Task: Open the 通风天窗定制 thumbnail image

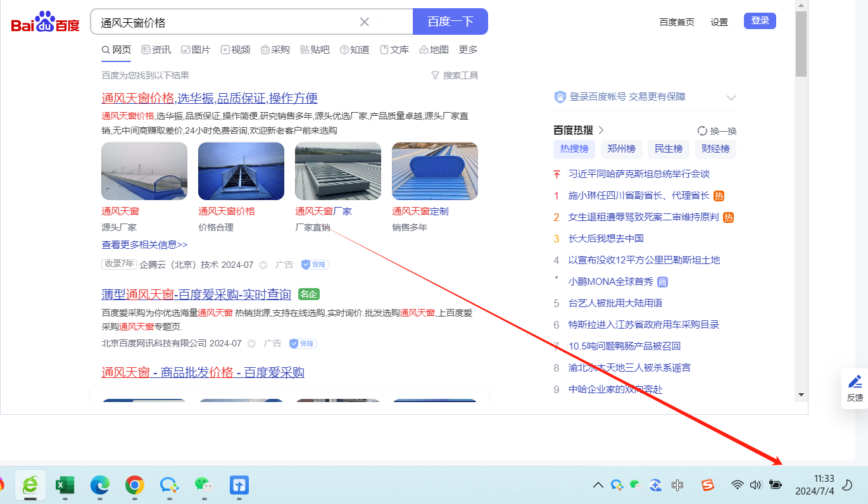Action: pyautogui.click(x=435, y=171)
